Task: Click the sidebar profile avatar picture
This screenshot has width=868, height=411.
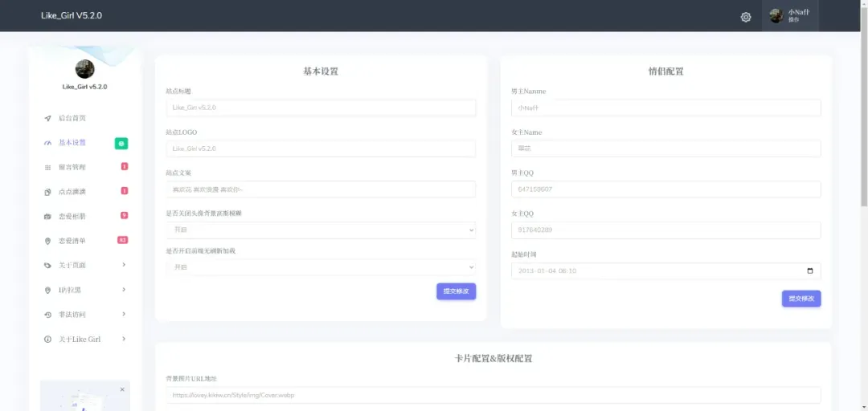Action: point(84,69)
